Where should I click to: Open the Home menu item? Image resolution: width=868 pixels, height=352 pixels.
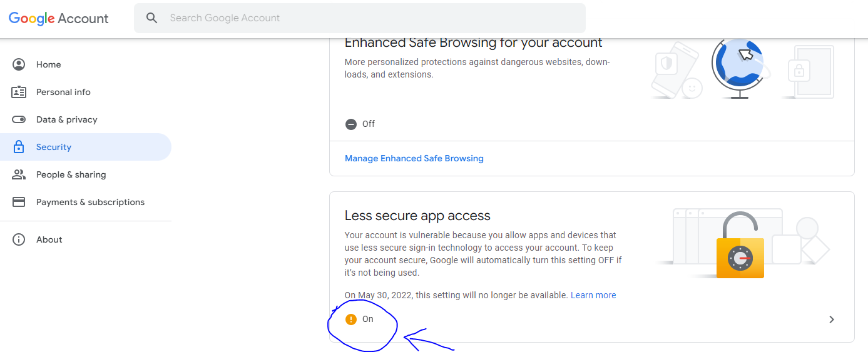49,64
